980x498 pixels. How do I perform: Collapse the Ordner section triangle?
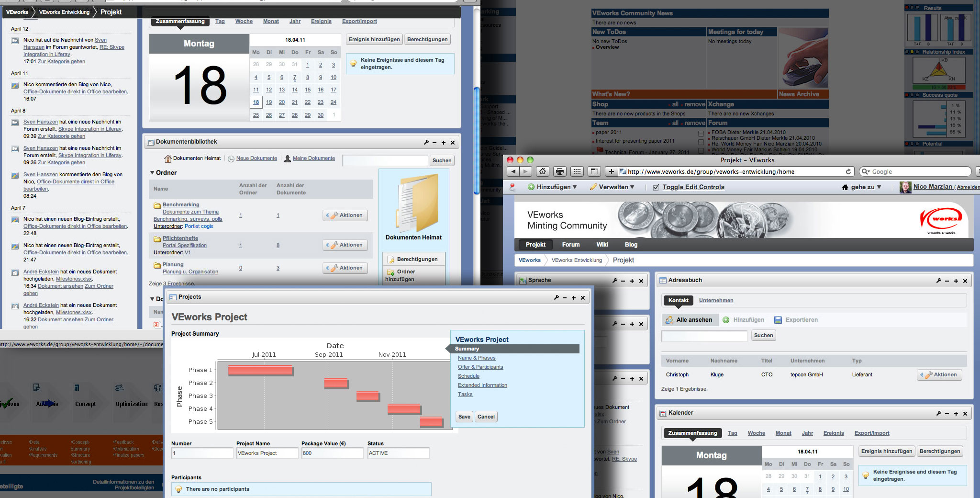point(152,173)
